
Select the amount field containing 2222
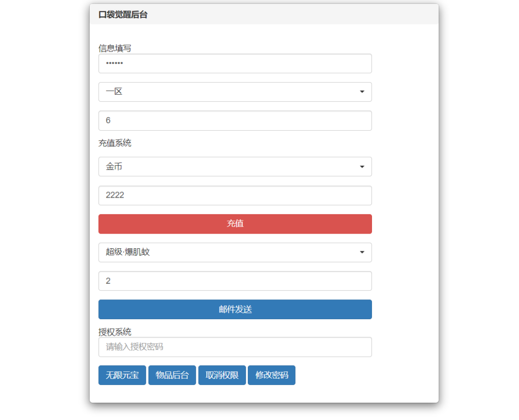235,196
